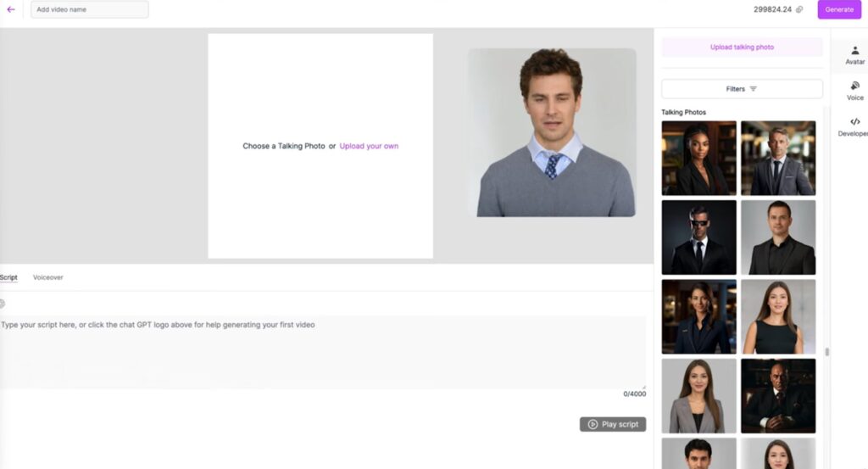Click the copy icon beside credits balance
Screen dimensions: 868x469
point(799,9)
